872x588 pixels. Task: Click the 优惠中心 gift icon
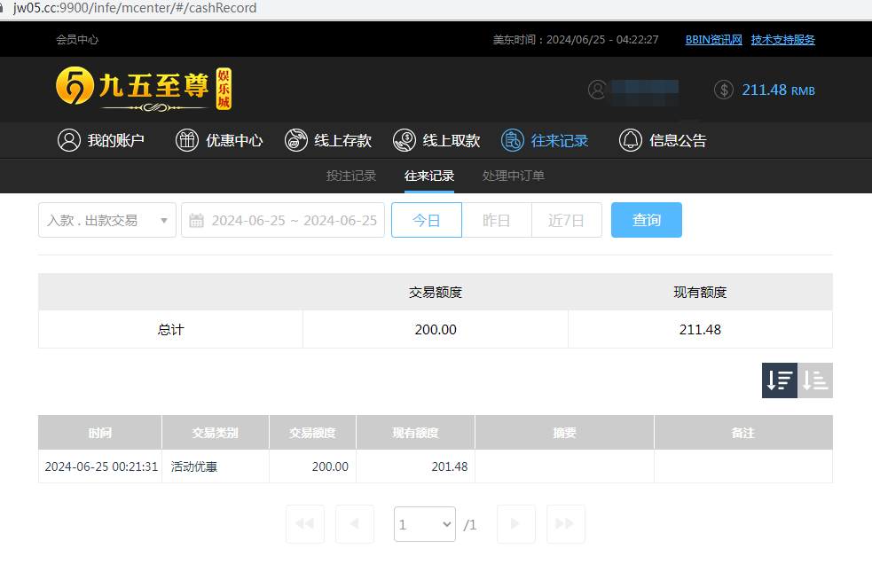[187, 140]
